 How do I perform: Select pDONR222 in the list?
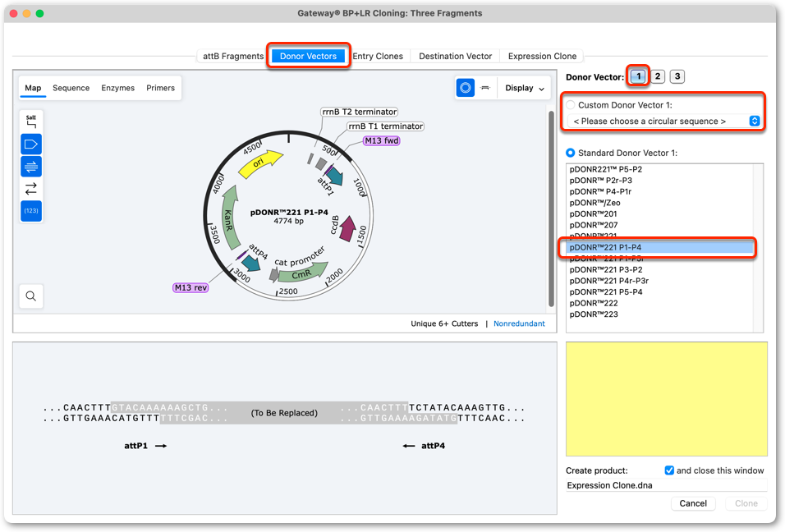tap(660, 303)
